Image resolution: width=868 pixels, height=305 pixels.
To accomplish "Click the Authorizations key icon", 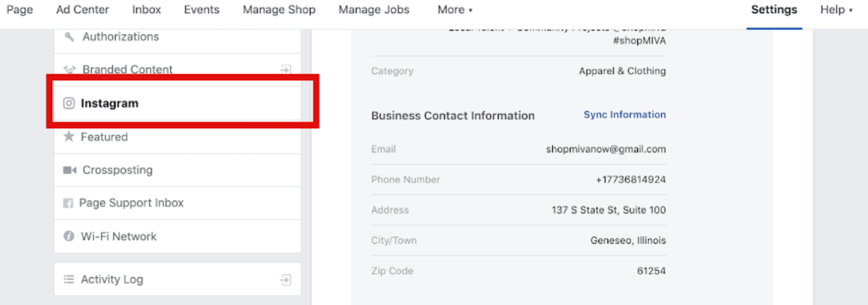I will coord(69,37).
